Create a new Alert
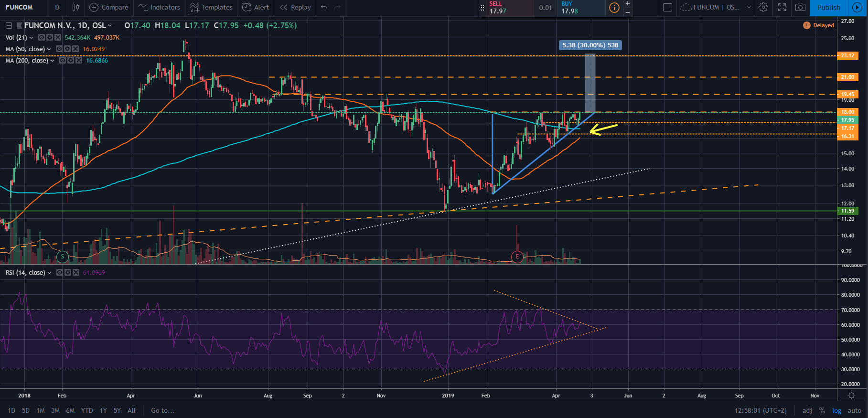The height and width of the screenshot is (418, 868). coord(256,7)
